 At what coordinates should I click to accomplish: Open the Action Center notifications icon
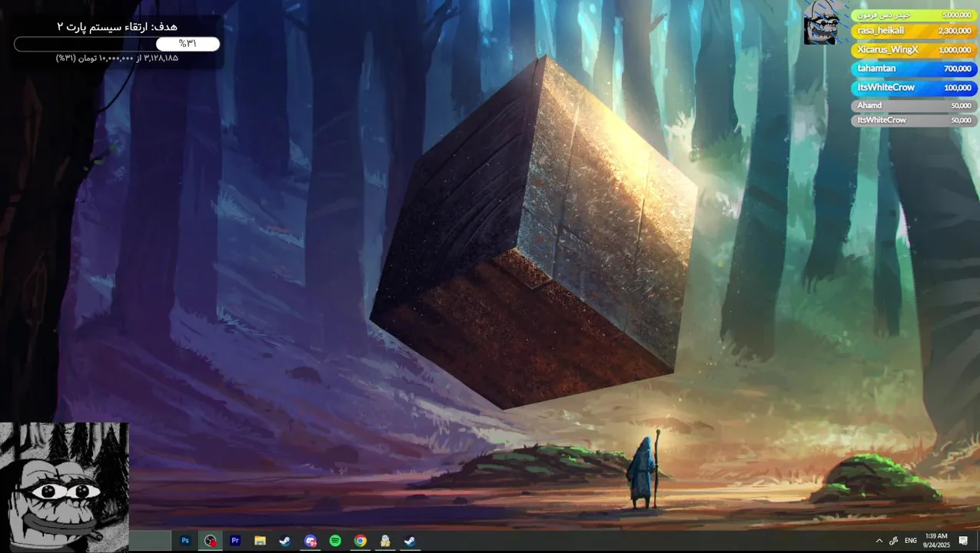[x=963, y=541]
